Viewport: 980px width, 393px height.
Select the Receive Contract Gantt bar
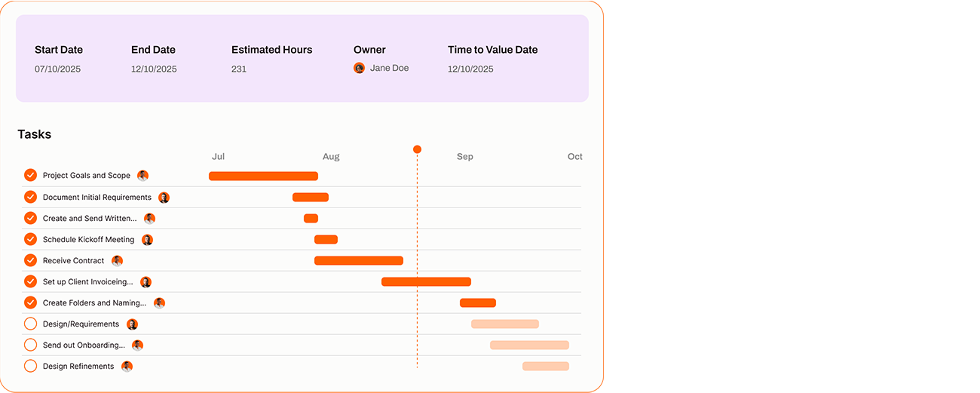(358, 260)
